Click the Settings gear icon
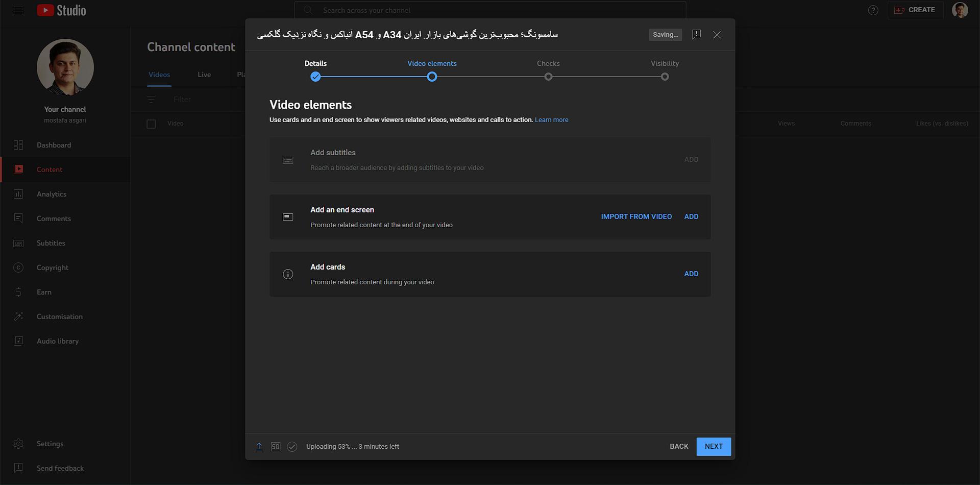The width and height of the screenshot is (980, 485). tap(18, 444)
